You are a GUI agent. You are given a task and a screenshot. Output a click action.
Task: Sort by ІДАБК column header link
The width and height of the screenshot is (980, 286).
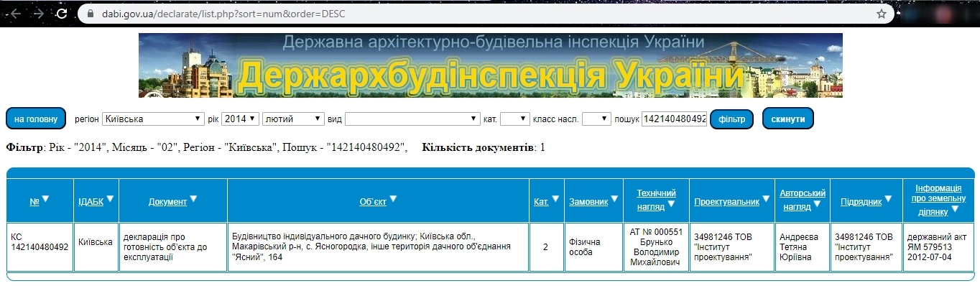click(91, 202)
